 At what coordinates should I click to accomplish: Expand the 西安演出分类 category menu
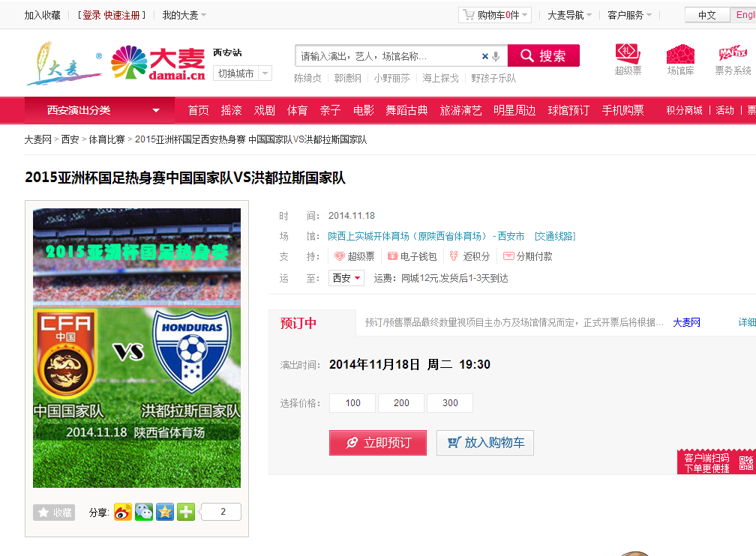click(100, 110)
